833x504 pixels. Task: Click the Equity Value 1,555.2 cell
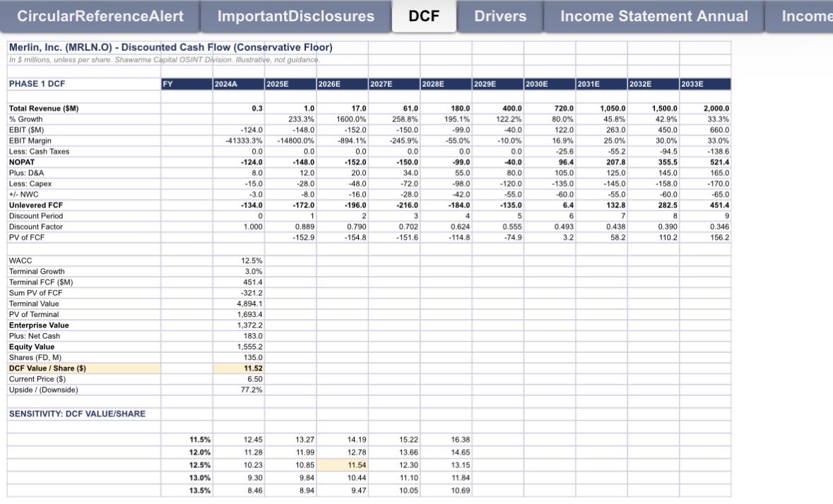[239, 347]
